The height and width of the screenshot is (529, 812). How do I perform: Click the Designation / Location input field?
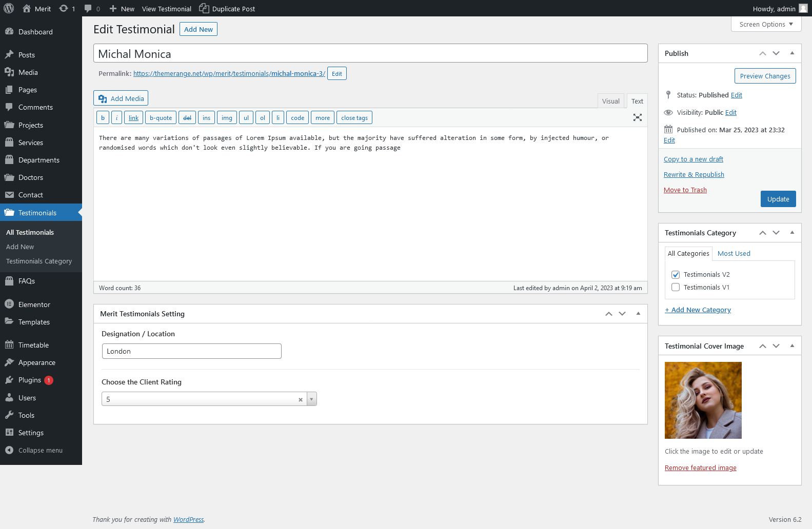coord(191,351)
